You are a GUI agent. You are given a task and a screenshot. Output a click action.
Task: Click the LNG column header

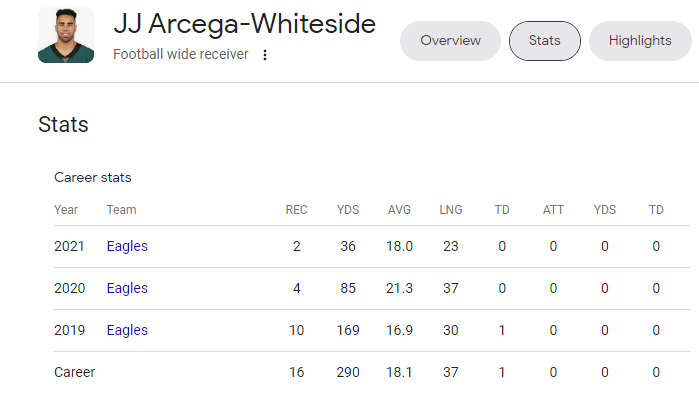coord(451,210)
